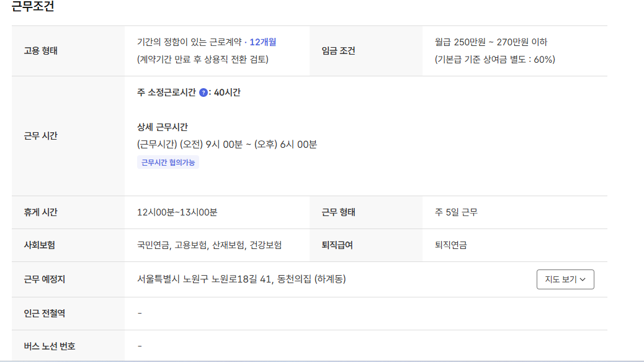Image resolution: width=644 pixels, height=362 pixels.
Task: Click the 서울특별시 노원구 workplace address text
Action: tap(241, 279)
